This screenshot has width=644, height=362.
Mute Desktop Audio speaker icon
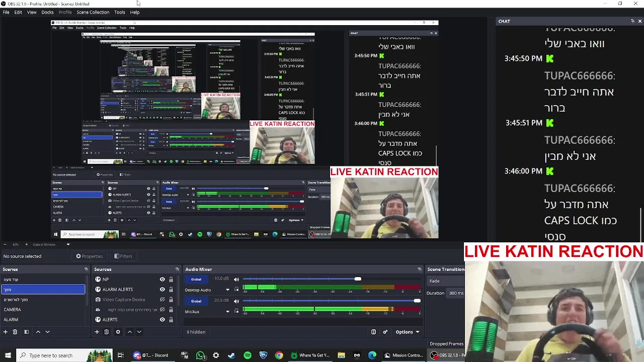tap(236, 279)
